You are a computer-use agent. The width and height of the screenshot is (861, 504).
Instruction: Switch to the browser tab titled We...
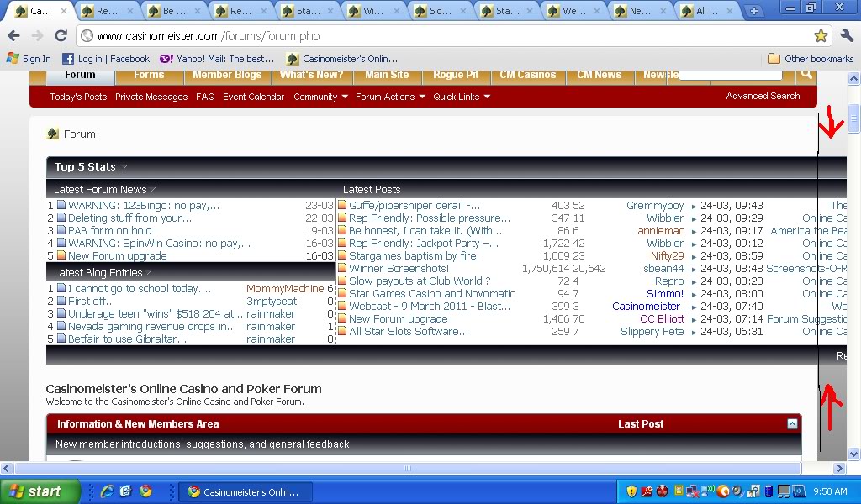pyautogui.click(x=573, y=10)
